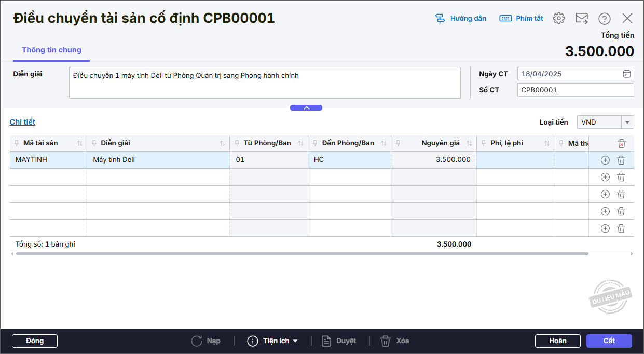
Task: Expand the Loại tiền currency dropdown
Action: click(627, 122)
